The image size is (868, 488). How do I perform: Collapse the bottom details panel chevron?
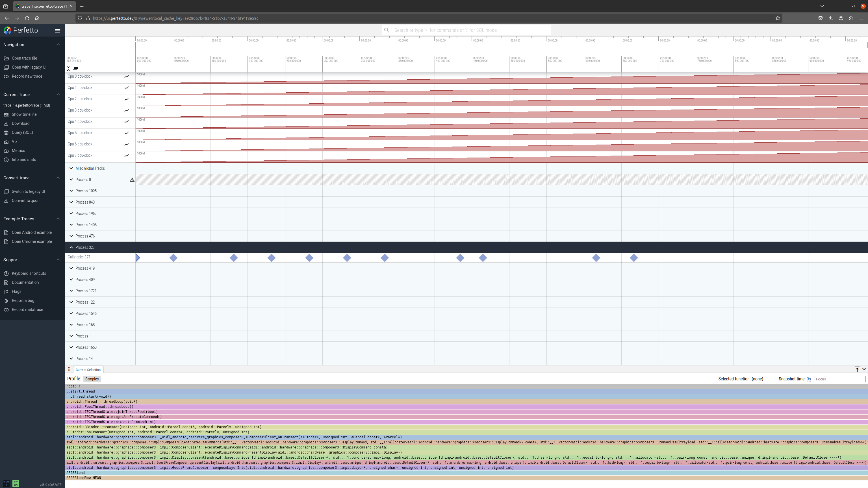[864, 369]
